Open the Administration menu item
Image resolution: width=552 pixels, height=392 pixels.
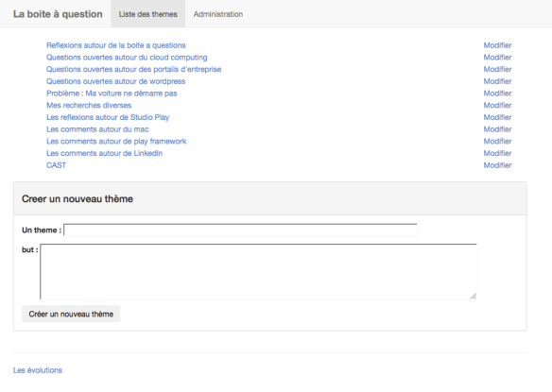click(218, 14)
